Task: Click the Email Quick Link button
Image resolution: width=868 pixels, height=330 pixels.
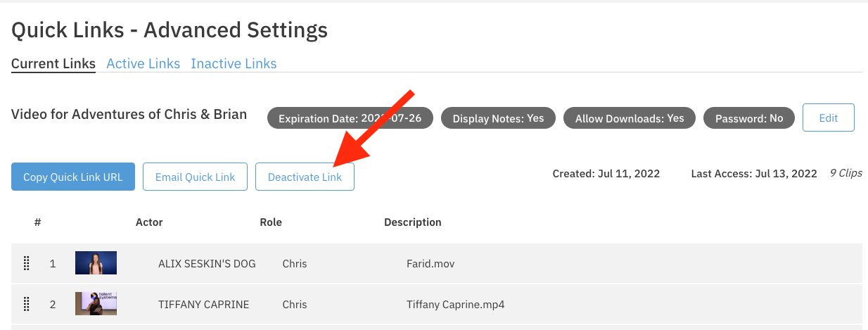Action: [x=195, y=177]
